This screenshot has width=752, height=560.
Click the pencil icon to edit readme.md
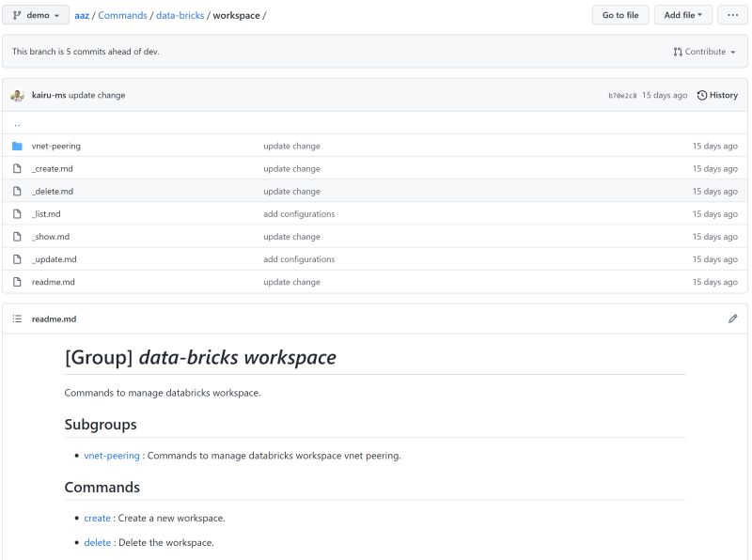click(733, 319)
